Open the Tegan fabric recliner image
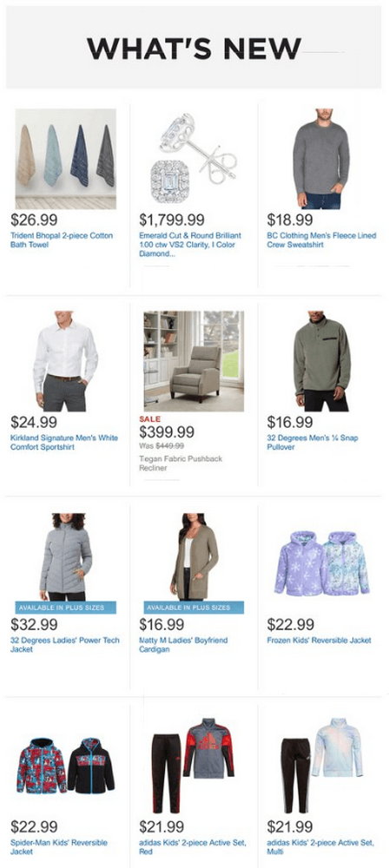Viewport: 389px width, 868px height. click(x=194, y=361)
